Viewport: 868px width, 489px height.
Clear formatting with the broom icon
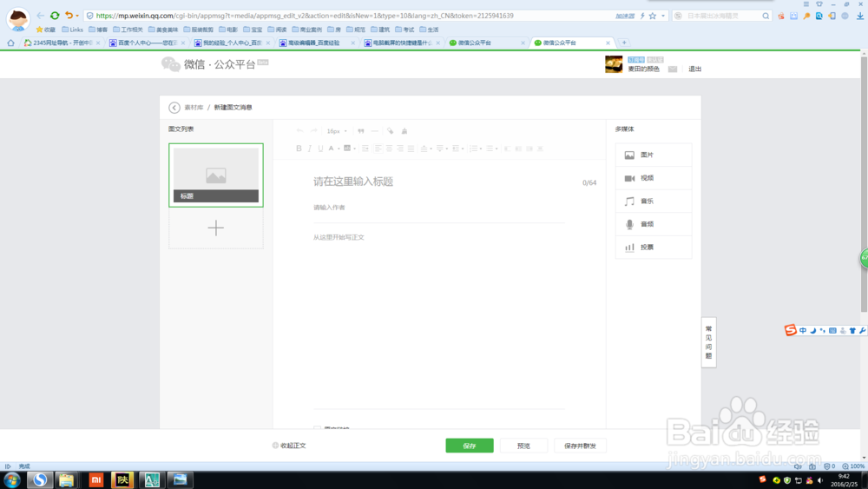404,131
